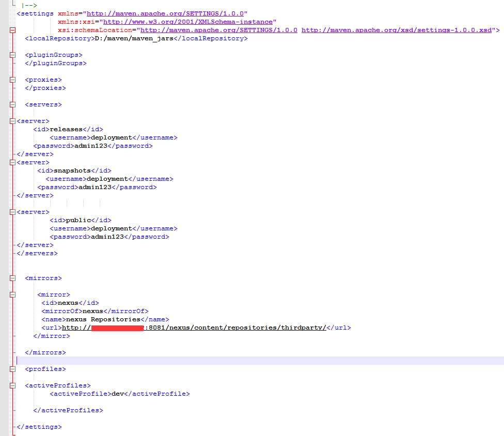Collapse the profiles fold marker
Viewport: 504px width, 436px height.
12,369
